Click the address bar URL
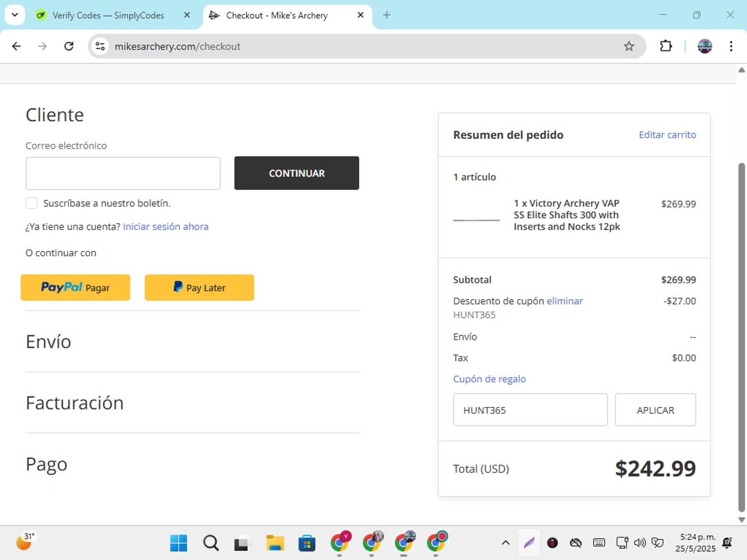The image size is (747, 560). 177,46
